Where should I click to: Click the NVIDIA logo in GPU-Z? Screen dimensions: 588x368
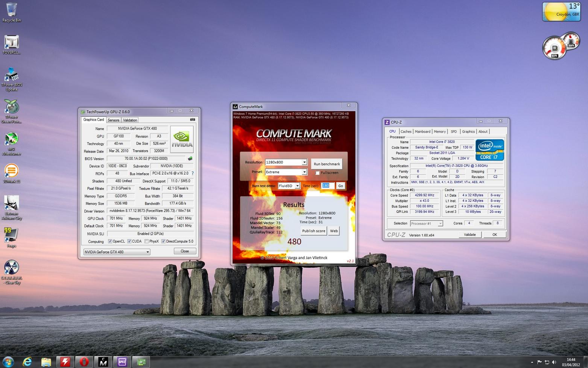tap(182, 139)
